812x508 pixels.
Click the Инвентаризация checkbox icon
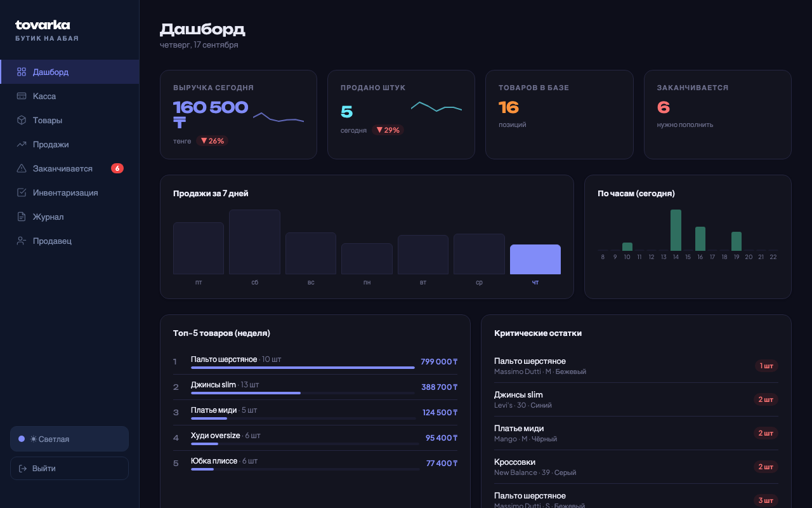22,192
